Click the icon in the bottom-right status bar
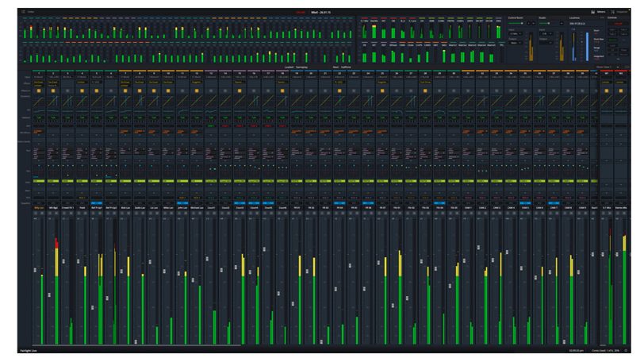Viewport: 644px width, 362px height. (x=626, y=350)
